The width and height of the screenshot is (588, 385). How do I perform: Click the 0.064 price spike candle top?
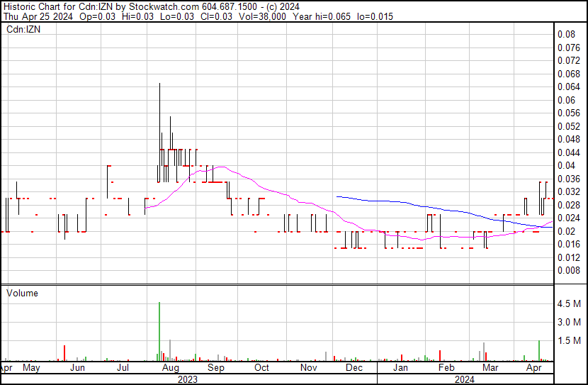159,85
